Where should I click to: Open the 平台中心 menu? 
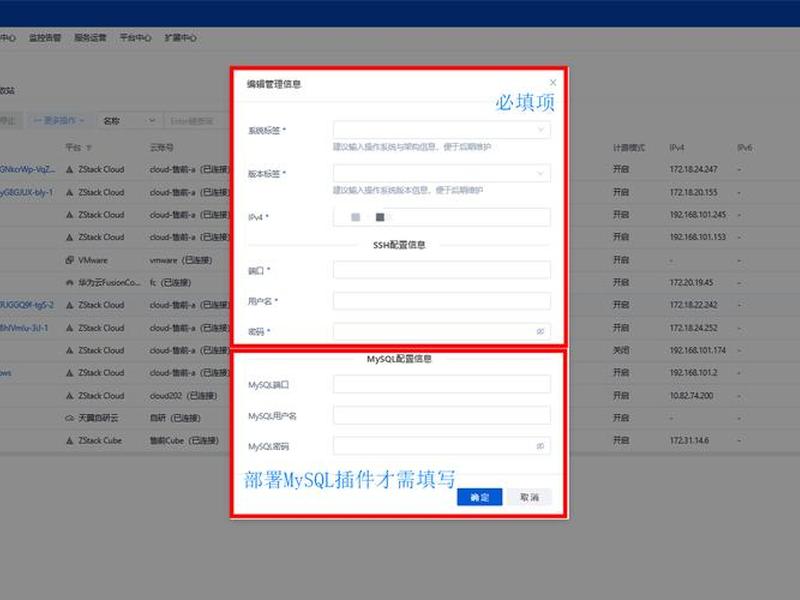[x=135, y=38]
